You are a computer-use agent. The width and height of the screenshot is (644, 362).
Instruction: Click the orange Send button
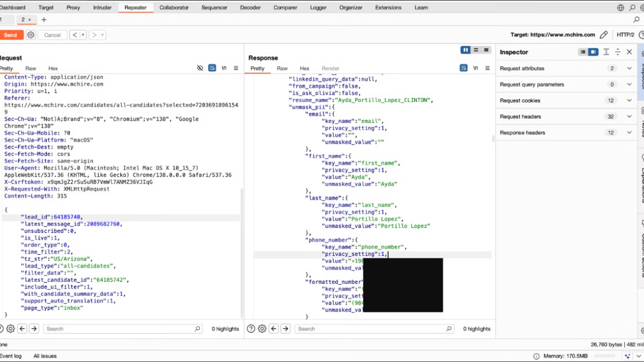tap(10, 35)
